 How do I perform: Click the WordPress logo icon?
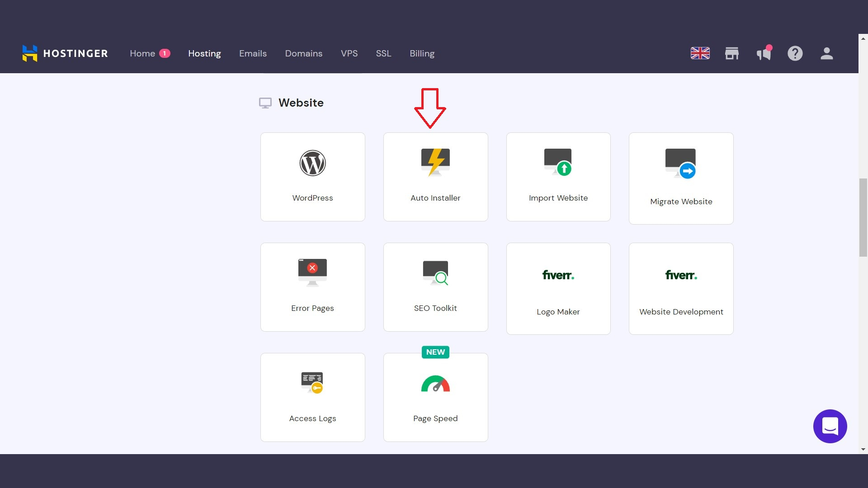click(312, 163)
